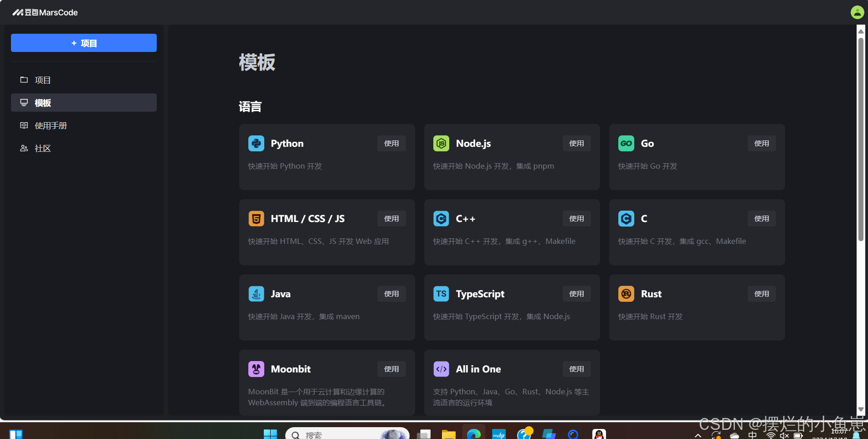Open File Explorer from the taskbar

[448, 434]
